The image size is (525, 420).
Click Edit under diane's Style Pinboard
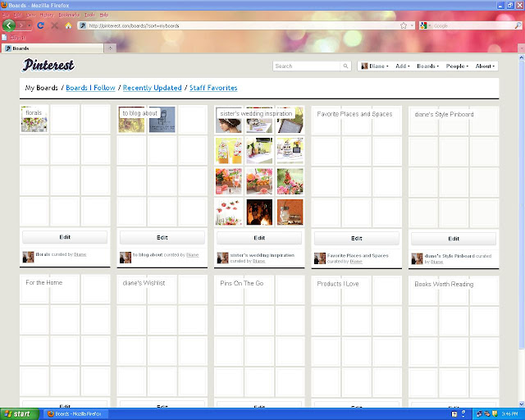click(x=454, y=239)
